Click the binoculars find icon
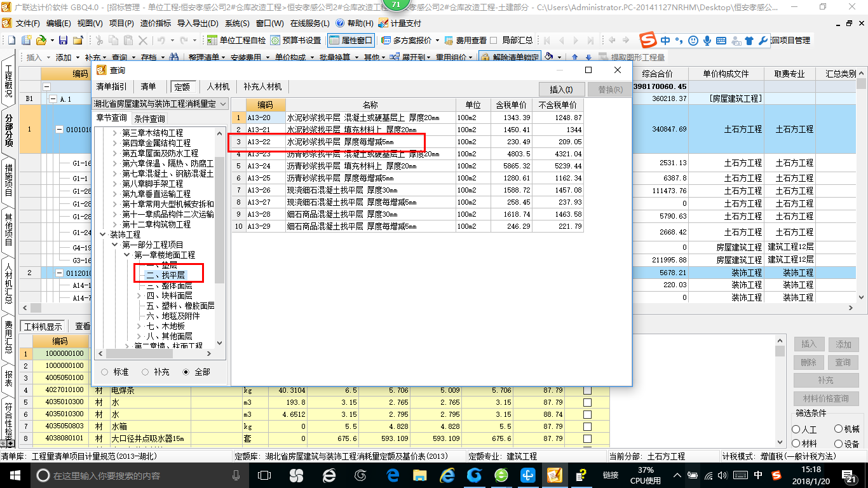Image resolution: width=868 pixels, height=488 pixels. [173, 57]
